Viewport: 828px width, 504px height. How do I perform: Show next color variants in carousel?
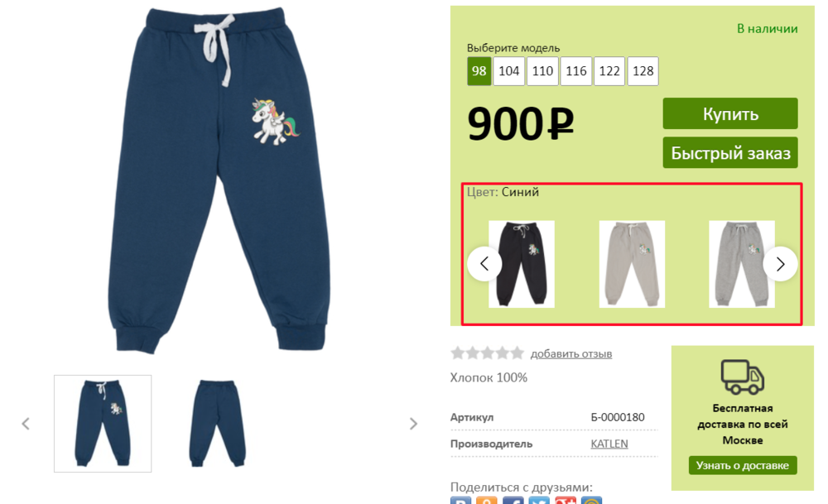(x=780, y=264)
